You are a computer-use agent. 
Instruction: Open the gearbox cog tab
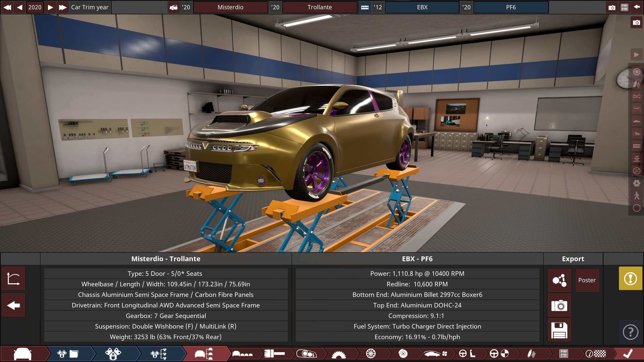click(x=339, y=354)
